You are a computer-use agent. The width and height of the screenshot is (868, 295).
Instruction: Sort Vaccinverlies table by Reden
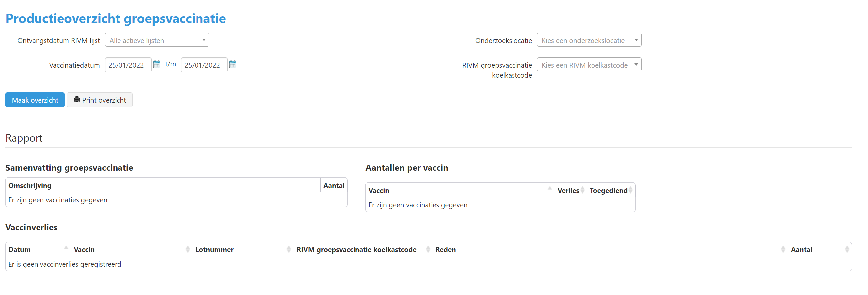pos(609,249)
